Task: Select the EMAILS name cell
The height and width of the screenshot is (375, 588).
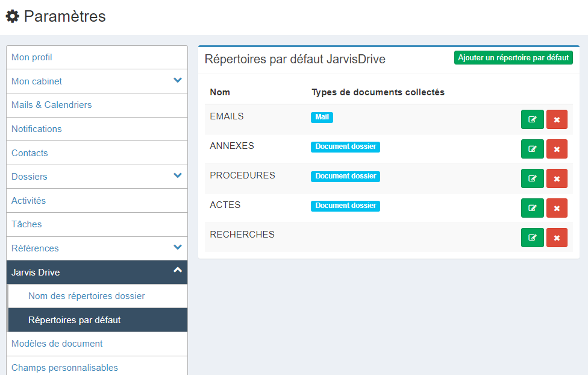Action: (x=227, y=116)
